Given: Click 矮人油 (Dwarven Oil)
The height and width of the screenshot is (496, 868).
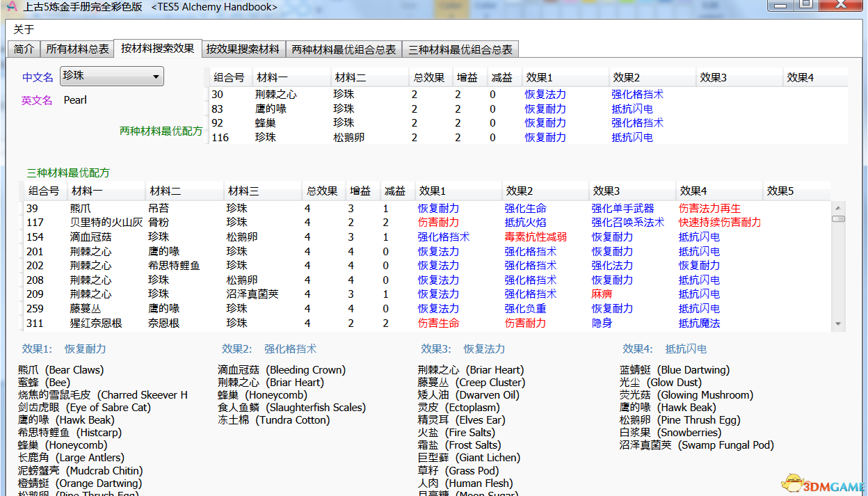Looking at the screenshot, I should pos(469,395).
